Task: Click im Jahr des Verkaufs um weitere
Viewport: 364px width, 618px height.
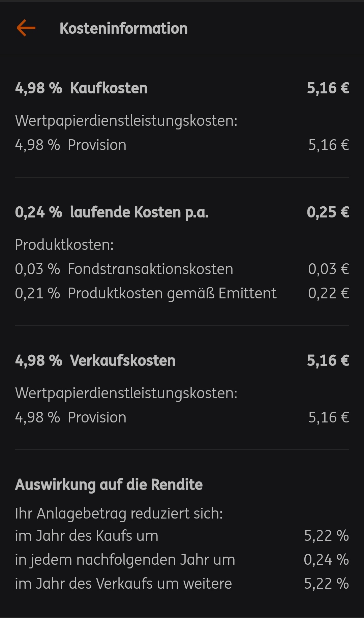Action: click(123, 584)
